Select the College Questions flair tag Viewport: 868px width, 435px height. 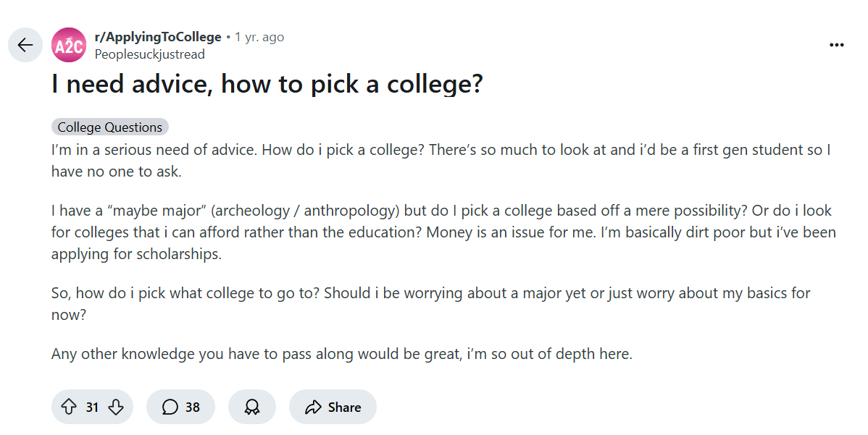pyautogui.click(x=109, y=127)
